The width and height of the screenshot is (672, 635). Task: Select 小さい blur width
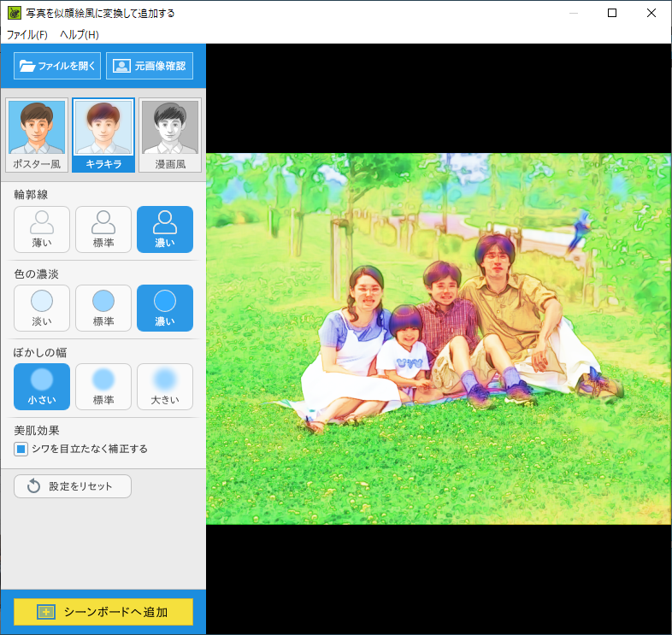click(42, 386)
